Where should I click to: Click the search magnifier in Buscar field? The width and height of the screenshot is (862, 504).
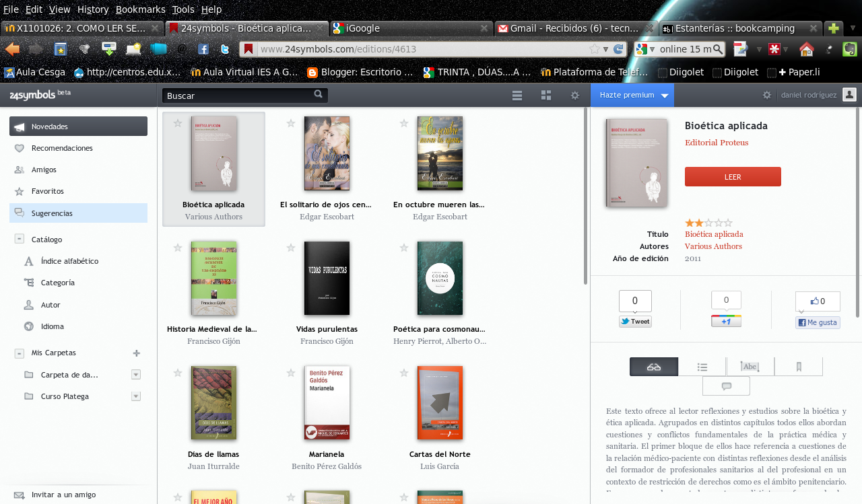(x=319, y=95)
